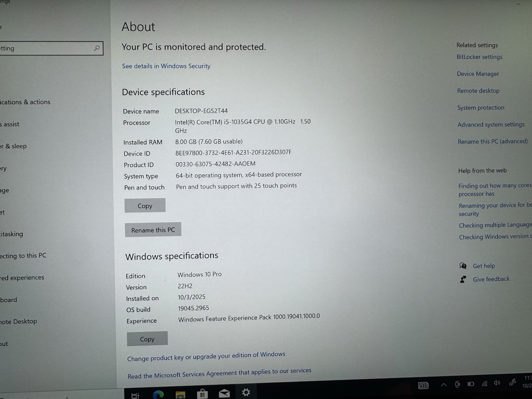Select Power & sleep sidebar item
Screen dimensions: 532x399
coord(13,146)
